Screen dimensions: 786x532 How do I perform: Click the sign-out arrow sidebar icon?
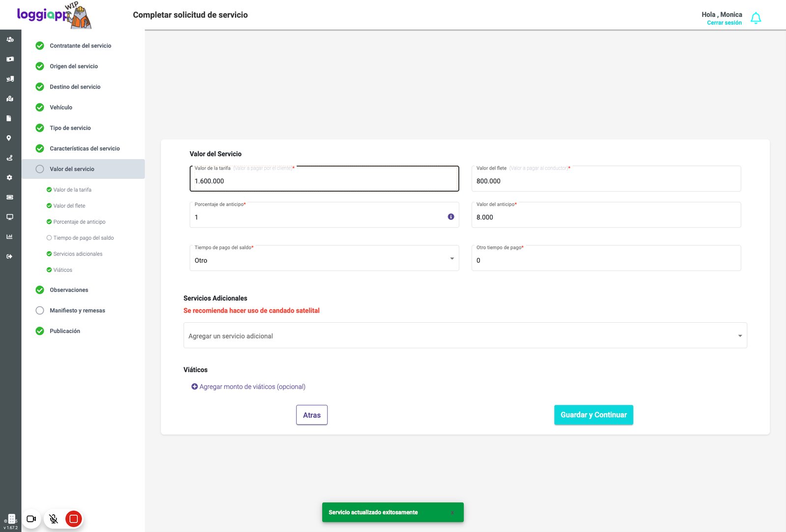9,256
